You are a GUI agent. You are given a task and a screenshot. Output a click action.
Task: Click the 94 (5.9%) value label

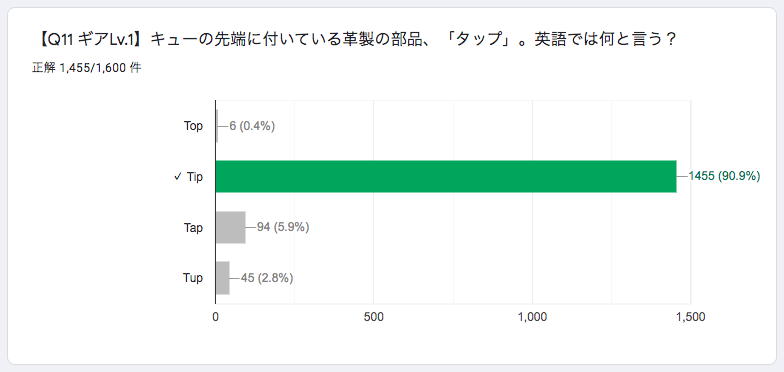282,228
